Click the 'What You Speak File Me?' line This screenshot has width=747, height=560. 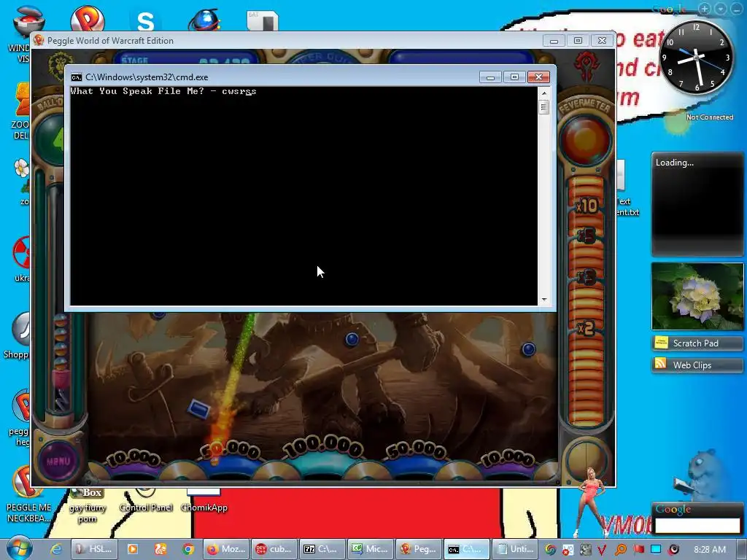point(163,91)
